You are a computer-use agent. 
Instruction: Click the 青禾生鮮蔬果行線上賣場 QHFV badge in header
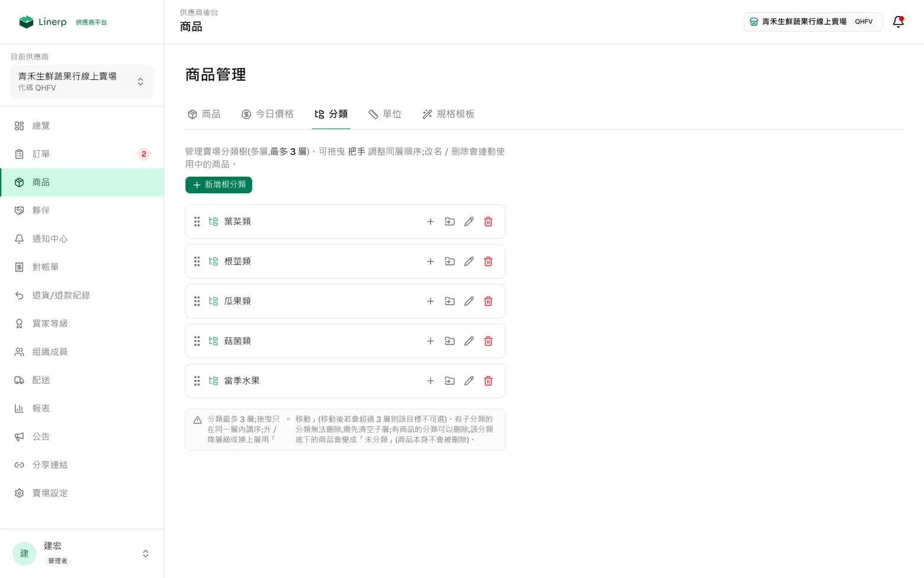point(813,22)
